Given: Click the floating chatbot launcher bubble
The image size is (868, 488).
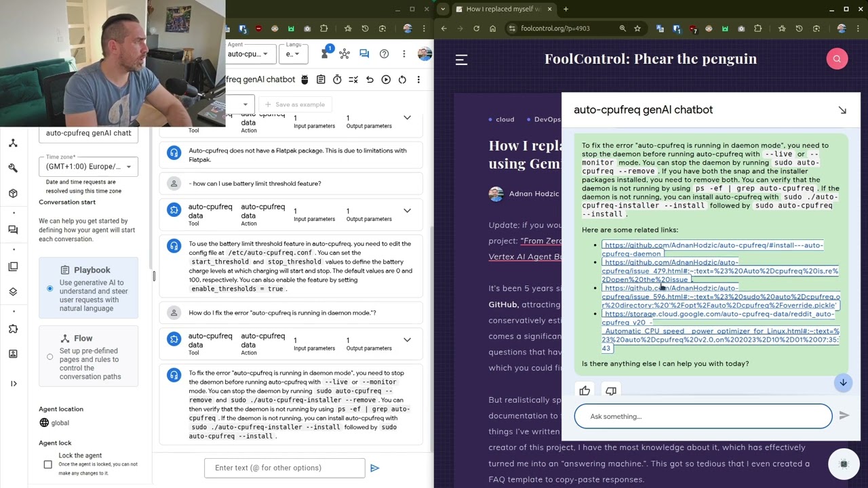Looking at the screenshot, I should [844, 464].
